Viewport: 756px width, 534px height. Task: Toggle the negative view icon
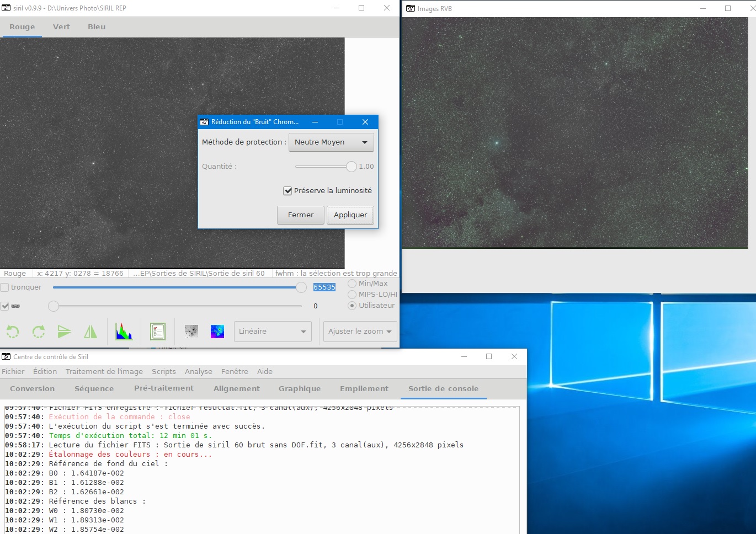(x=191, y=332)
